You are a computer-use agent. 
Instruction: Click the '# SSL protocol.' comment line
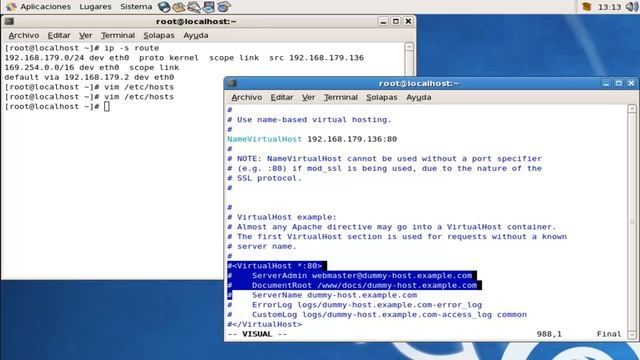[x=264, y=178]
